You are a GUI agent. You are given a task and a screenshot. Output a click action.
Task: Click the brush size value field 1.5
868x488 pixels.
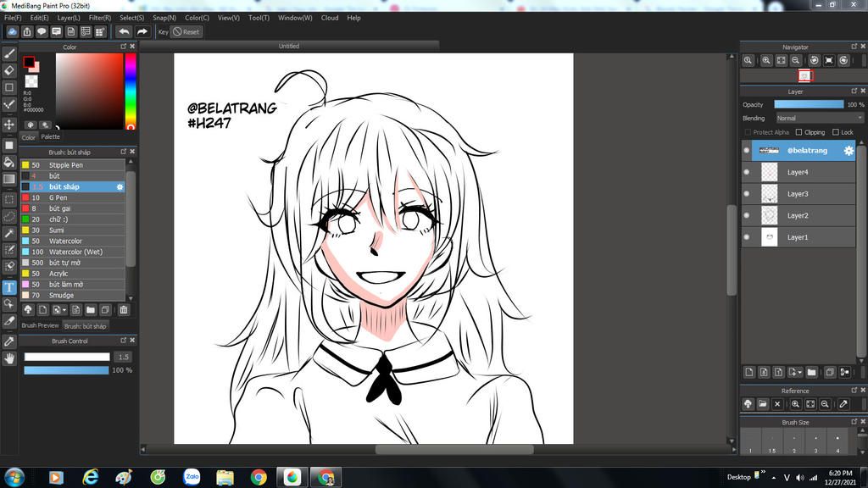point(124,357)
